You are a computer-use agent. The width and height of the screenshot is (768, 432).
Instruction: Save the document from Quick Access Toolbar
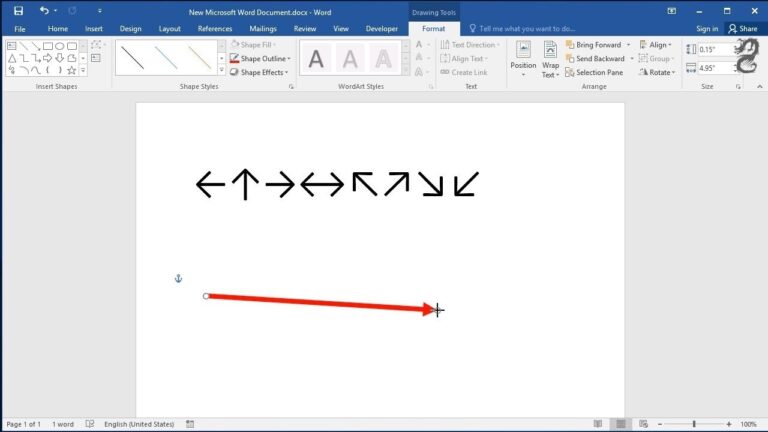(18, 11)
